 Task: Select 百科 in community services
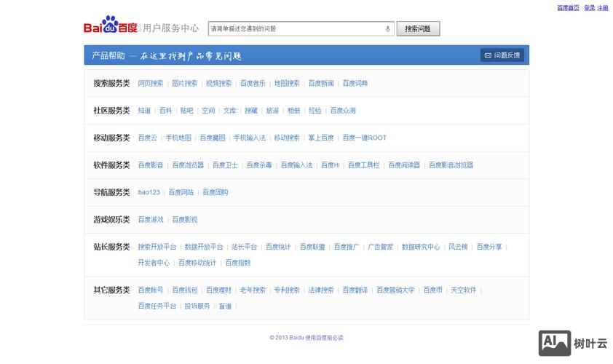tap(165, 111)
